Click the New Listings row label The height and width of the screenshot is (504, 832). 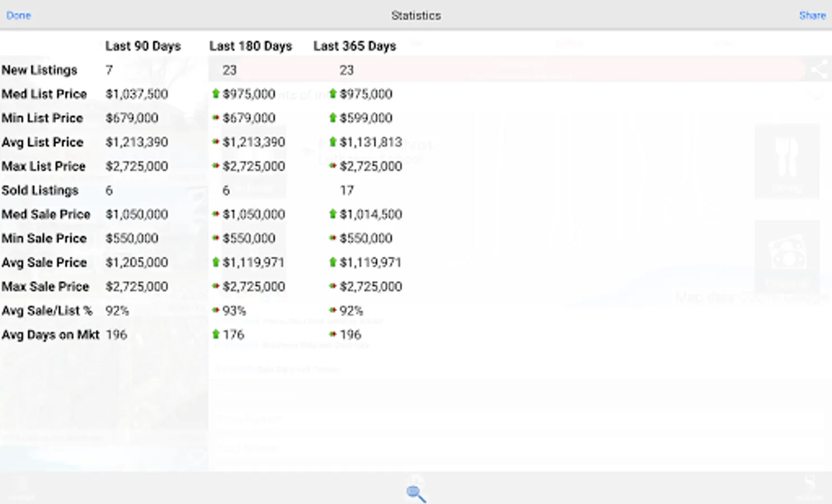pyautogui.click(x=39, y=70)
